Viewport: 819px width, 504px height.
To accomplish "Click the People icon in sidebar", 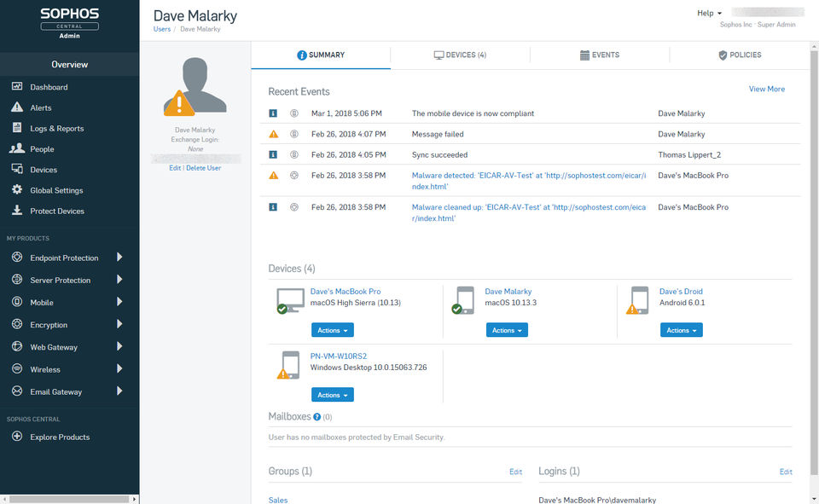I will click(x=17, y=148).
